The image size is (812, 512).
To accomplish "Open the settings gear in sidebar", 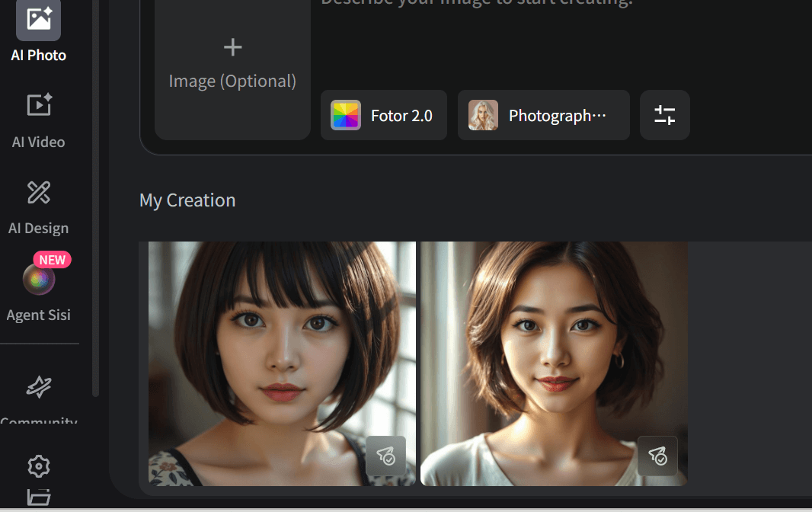I will 38,466.
